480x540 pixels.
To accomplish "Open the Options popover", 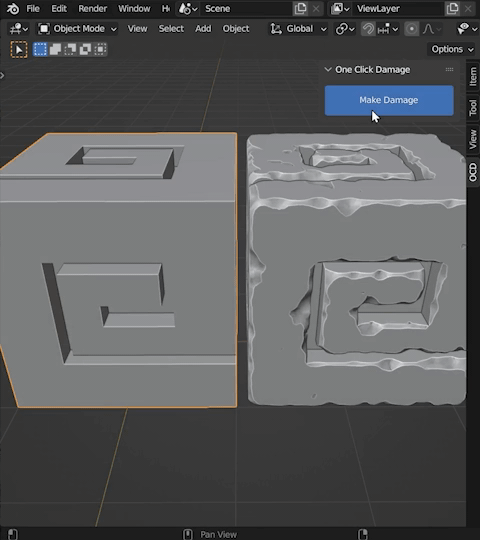I will pos(452,49).
